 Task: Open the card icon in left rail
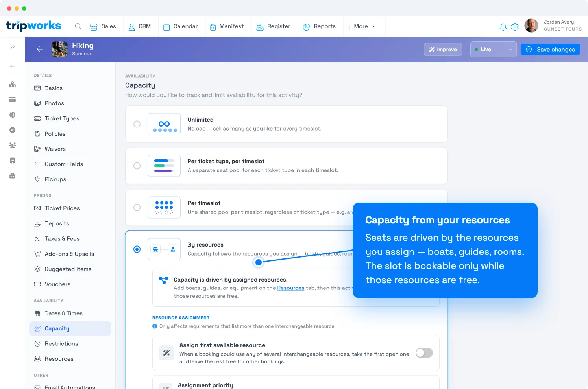(x=12, y=100)
